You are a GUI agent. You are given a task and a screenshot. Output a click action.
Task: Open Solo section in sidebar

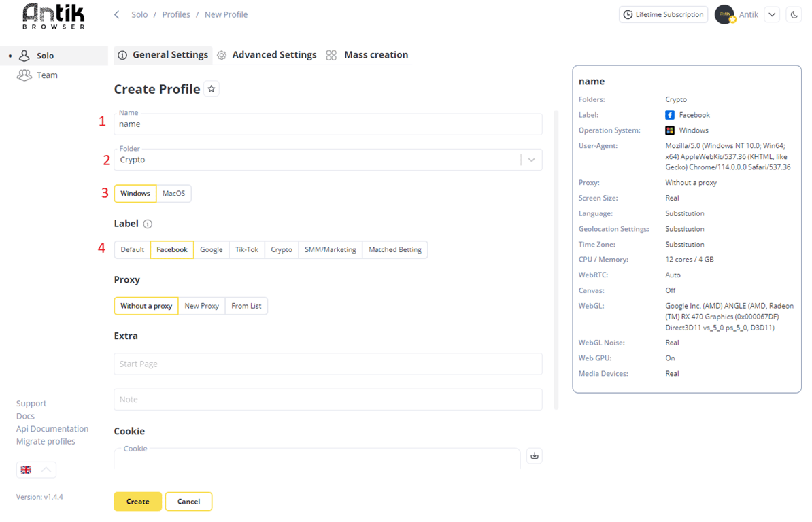54,56
